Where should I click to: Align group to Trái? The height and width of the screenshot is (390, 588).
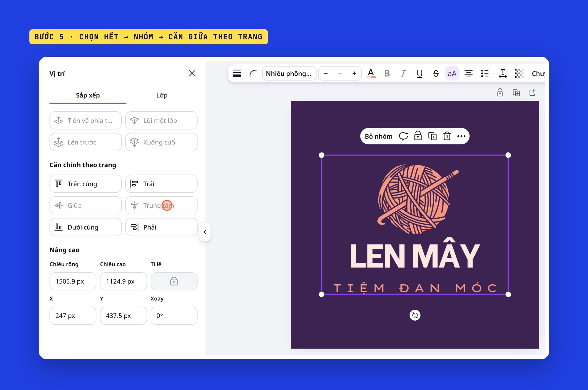[x=161, y=184]
